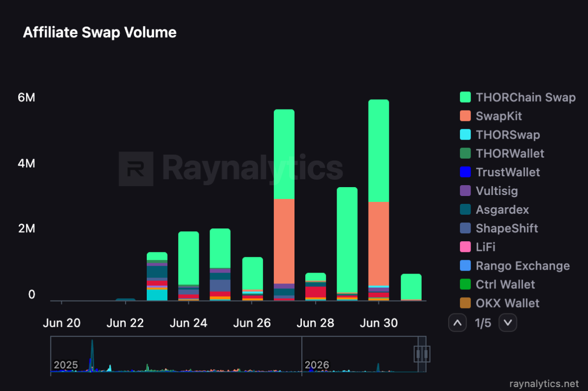Click the Jun 20 axis label
This screenshot has width=588, height=391.
click(x=62, y=323)
